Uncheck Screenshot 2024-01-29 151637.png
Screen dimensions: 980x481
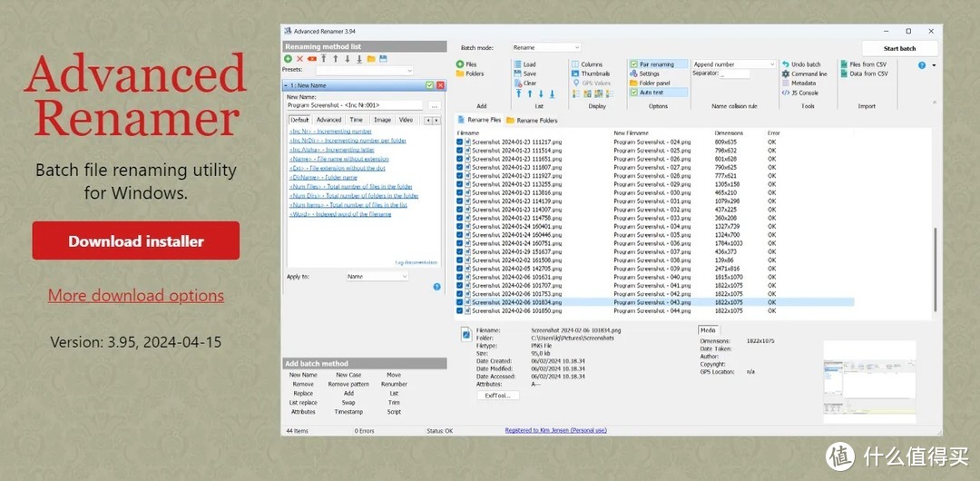coord(459,251)
